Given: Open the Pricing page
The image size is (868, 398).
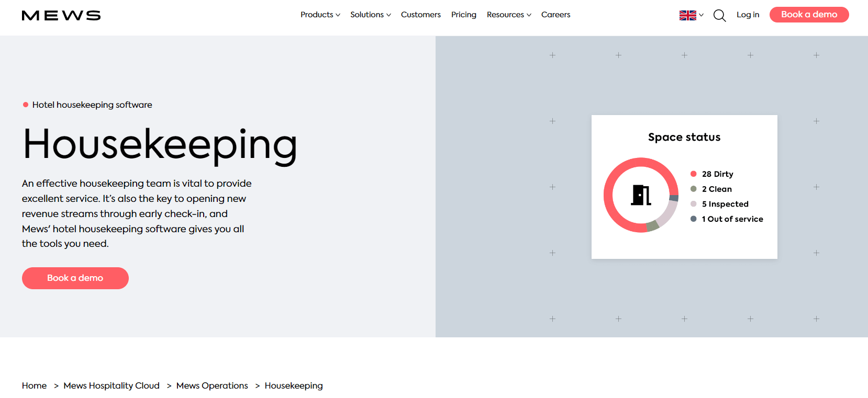Looking at the screenshot, I should [464, 15].
